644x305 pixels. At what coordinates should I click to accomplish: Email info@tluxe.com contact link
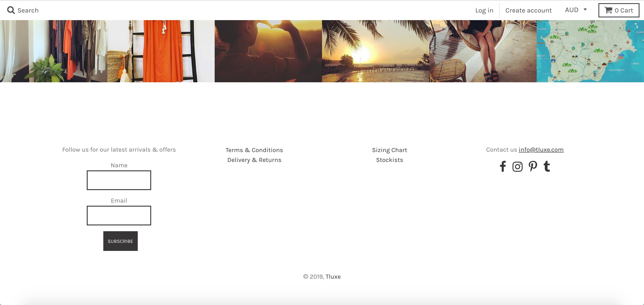click(541, 150)
